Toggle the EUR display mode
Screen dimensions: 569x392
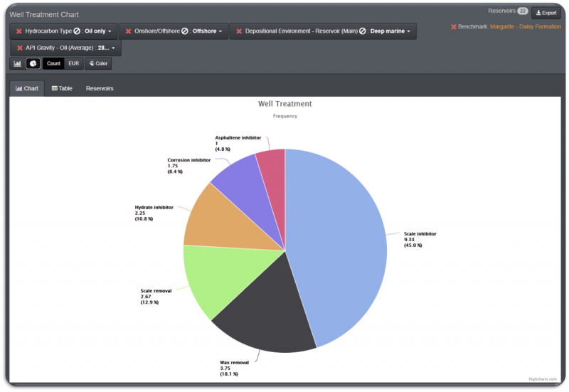pos(74,63)
